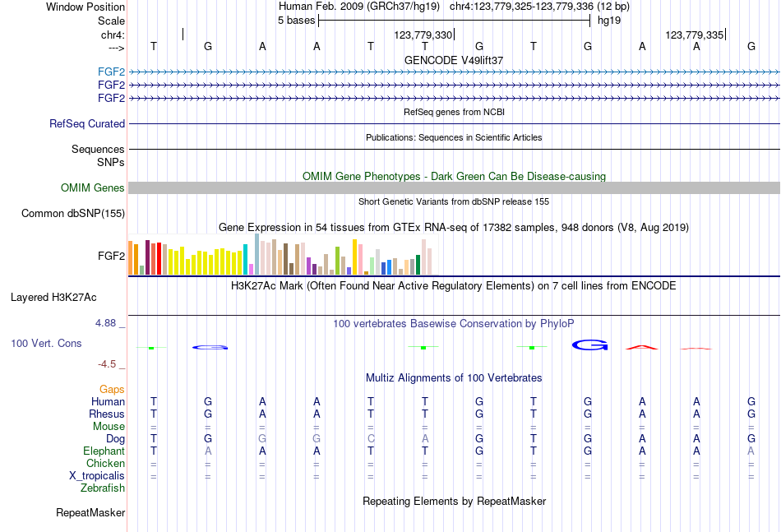Viewport: 781px width, 532px height.
Task: Click the 5 bases scale bar label
Action: click(296, 21)
